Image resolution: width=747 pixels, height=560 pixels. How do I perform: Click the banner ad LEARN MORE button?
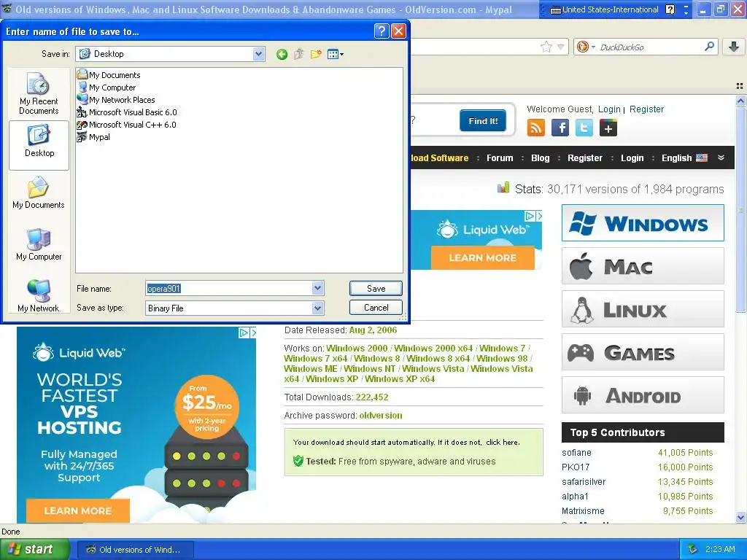pyautogui.click(x=483, y=257)
